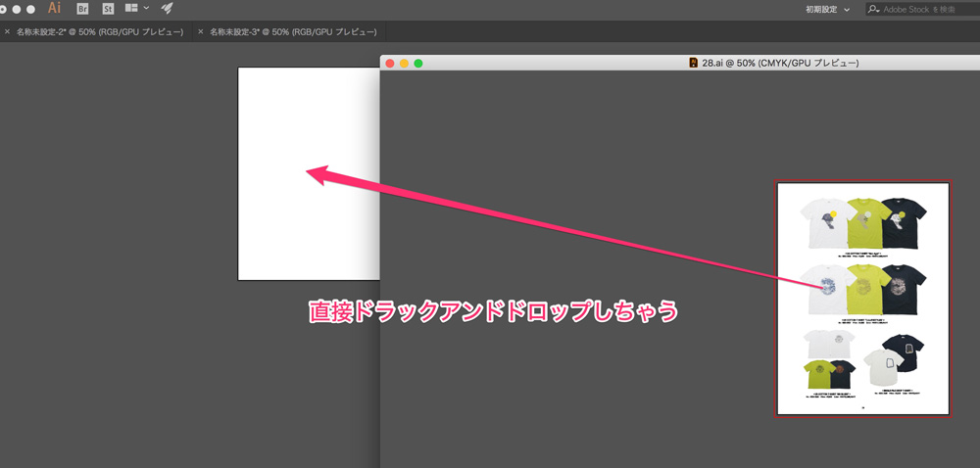Image resolution: width=980 pixels, height=468 pixels.
Task: Switch to the 名称未設定-2 document tab
Action: point(99,32)
